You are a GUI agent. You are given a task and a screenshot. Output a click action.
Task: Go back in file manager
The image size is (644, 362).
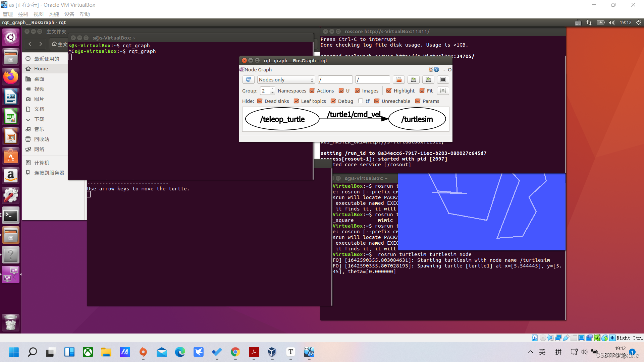click(30, 44)
